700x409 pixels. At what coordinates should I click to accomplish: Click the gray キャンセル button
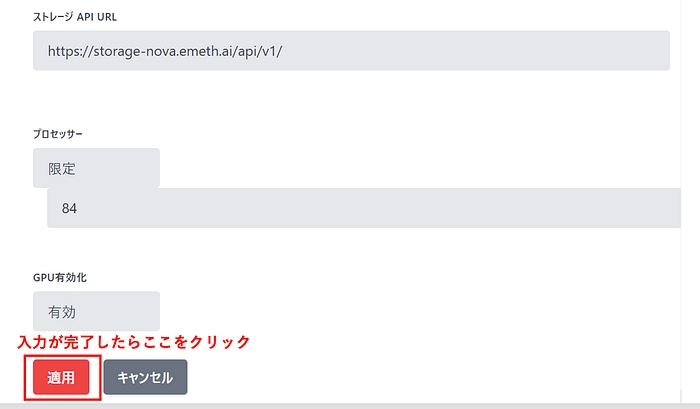[145, 377]
